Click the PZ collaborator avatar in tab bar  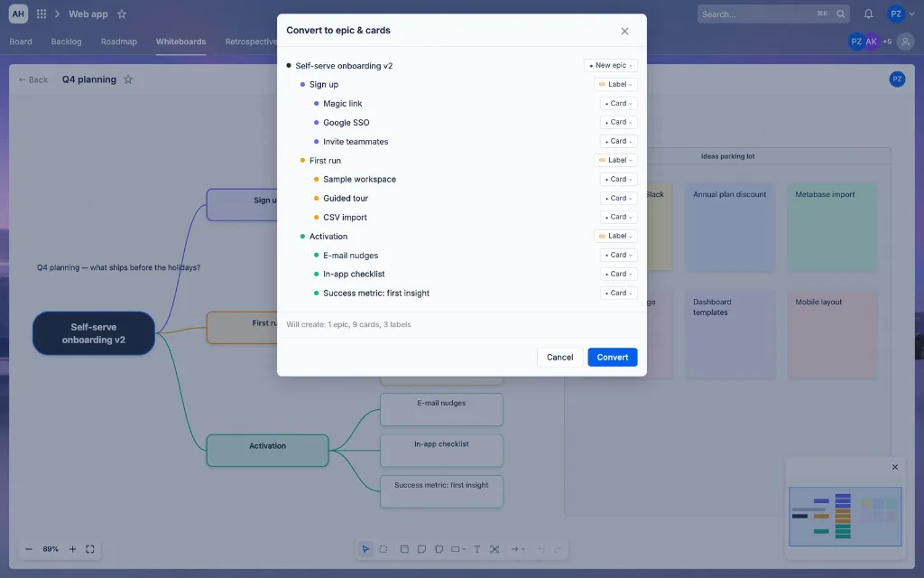tap(855, 42)
